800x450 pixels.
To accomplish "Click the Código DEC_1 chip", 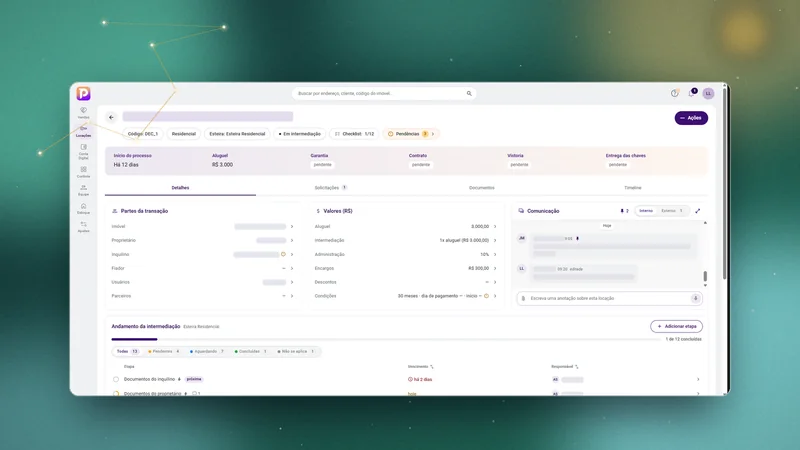I will click(x=143, y=134).
